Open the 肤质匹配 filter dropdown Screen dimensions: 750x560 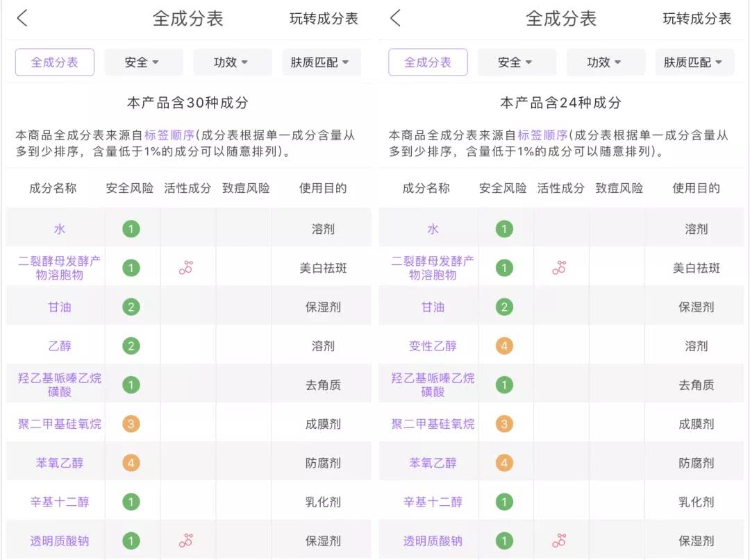tap(321, 62)
